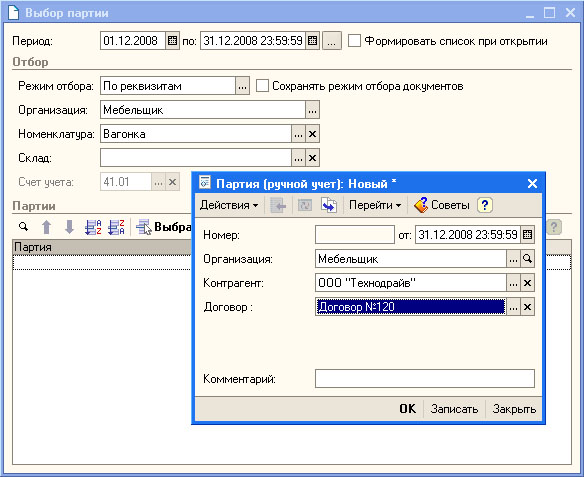The width and height of the screenshot is (584, 477).
Task: Open Склад selection ellipsis button
Action: click(x=298, y=158)
